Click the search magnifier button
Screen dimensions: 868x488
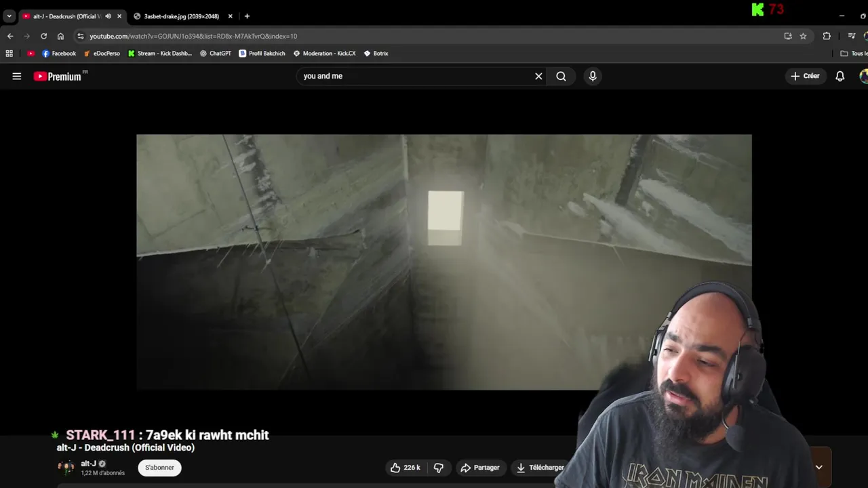tap(561, 77)
